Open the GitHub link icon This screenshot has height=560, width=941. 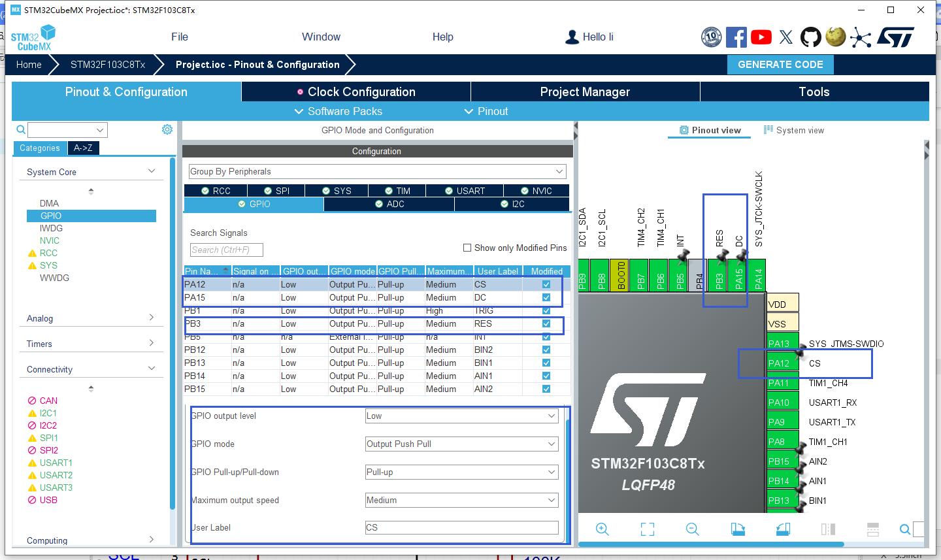tap(811, 37)
